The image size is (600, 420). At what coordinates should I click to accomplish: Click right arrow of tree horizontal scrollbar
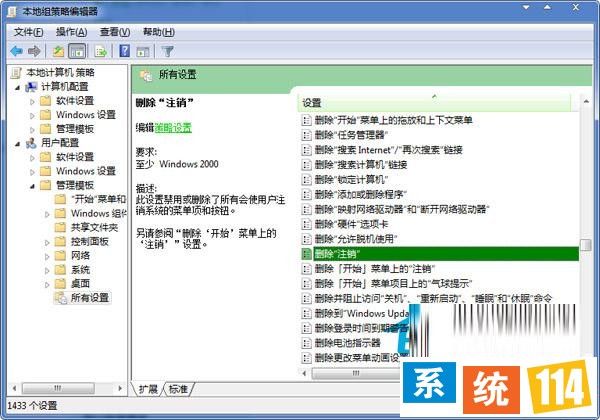[120, 388]
